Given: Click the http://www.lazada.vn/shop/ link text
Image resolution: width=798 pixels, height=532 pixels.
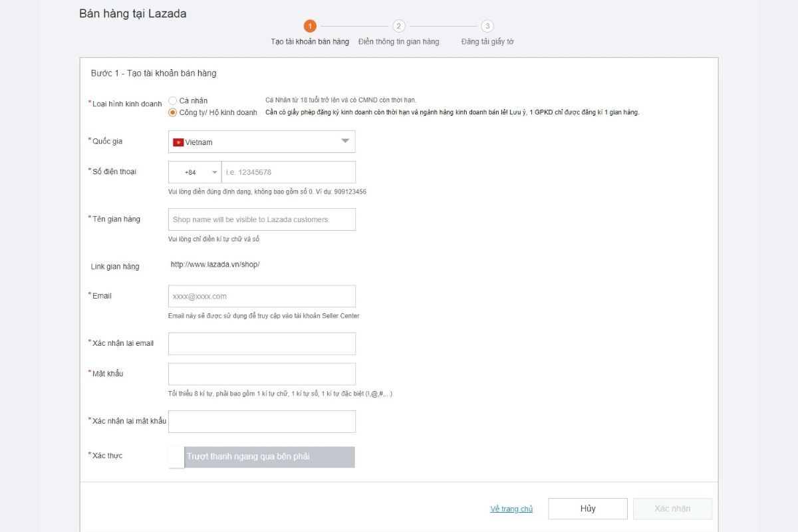Looking at the screenshot, I should (x=215, y=264).
